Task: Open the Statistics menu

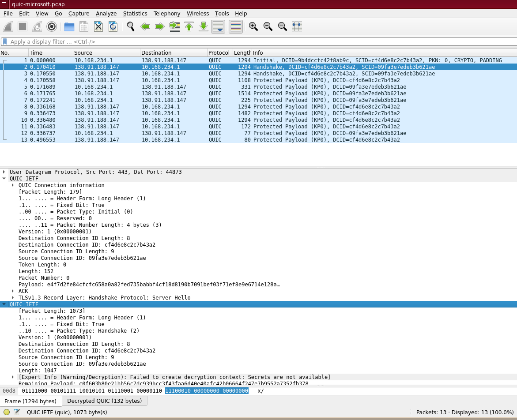Action: tap(135, 14)
